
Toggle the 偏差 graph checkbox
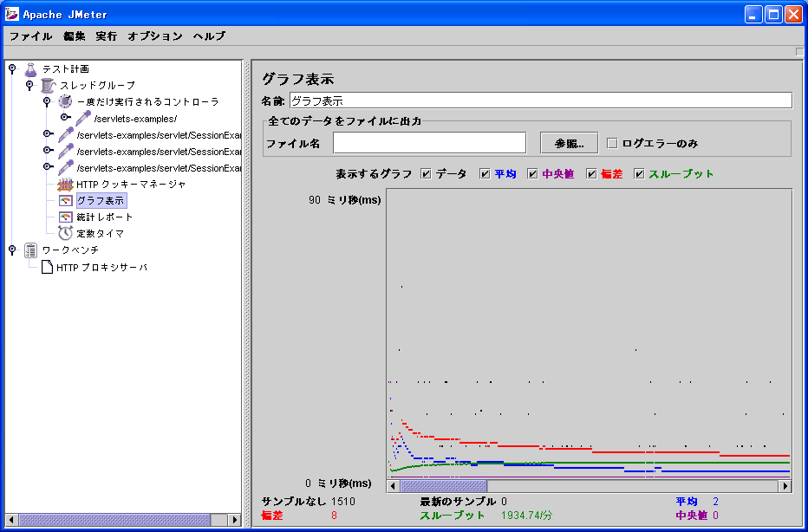tap(591, 174)
